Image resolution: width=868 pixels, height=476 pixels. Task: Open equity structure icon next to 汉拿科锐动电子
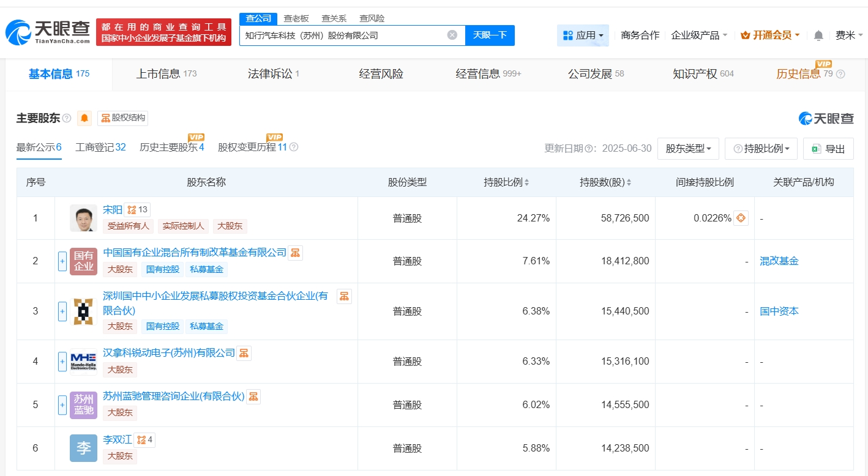pos(244,353)
